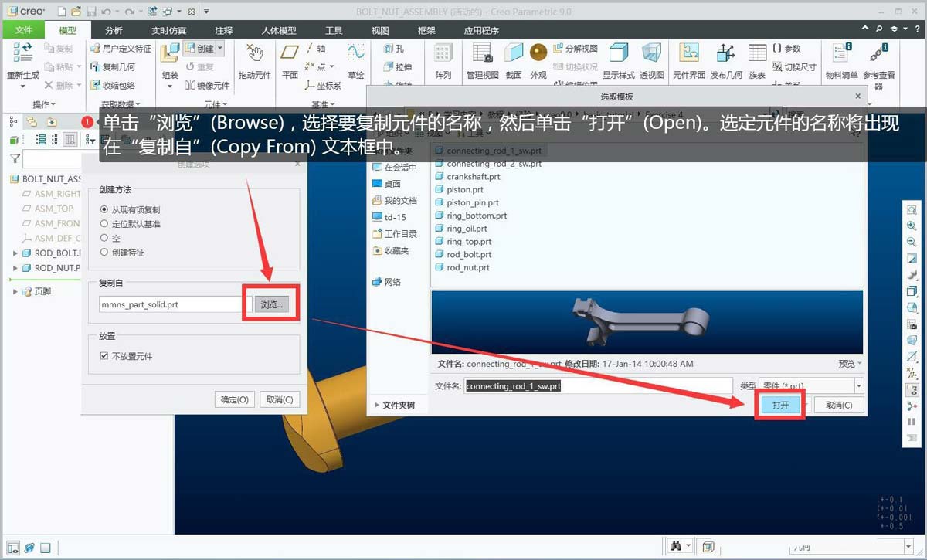This screenshot has width=927, height=560.
Task: Open the 类型 file type dropdown
Action: pos(859,385)
